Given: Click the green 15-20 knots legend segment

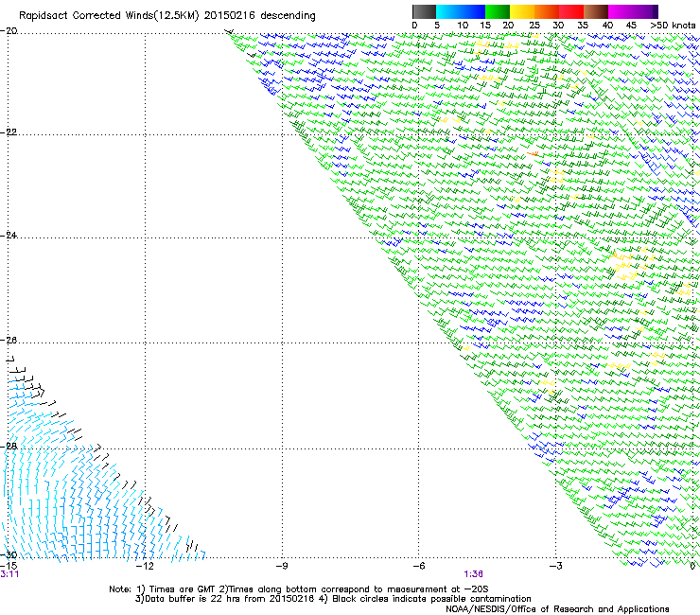Looking at the screenshot, I should tap(498, 11).
